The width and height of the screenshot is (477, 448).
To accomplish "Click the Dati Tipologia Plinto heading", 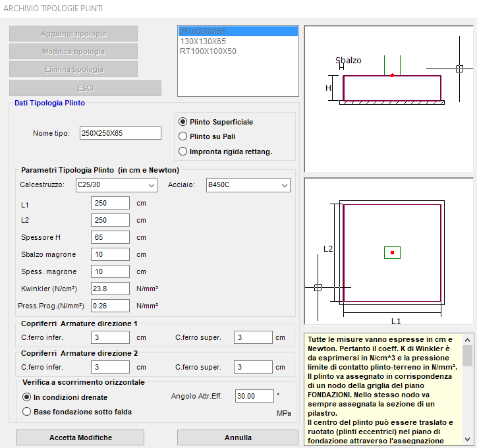I will tap(49, 103).
